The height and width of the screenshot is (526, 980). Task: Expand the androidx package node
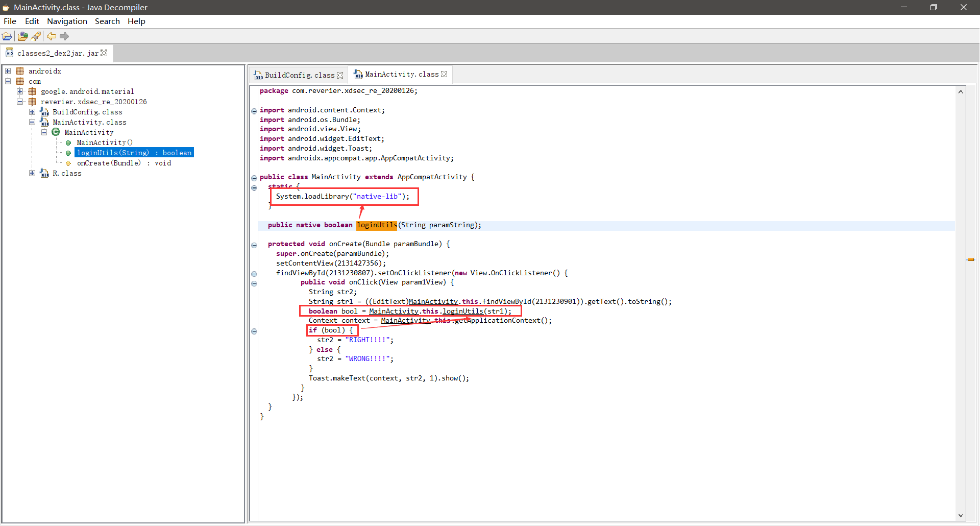coord(8,71)
